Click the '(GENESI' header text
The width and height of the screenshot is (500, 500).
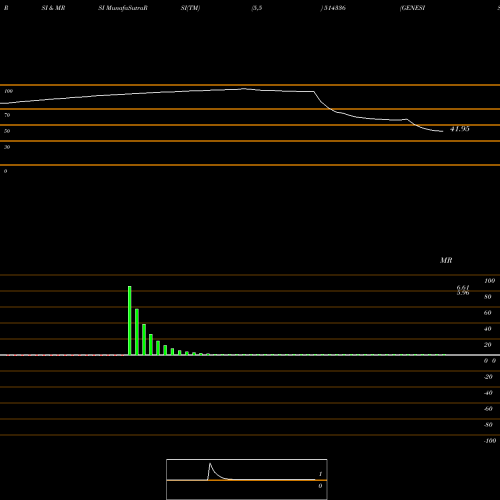click(x=413, y=8)
